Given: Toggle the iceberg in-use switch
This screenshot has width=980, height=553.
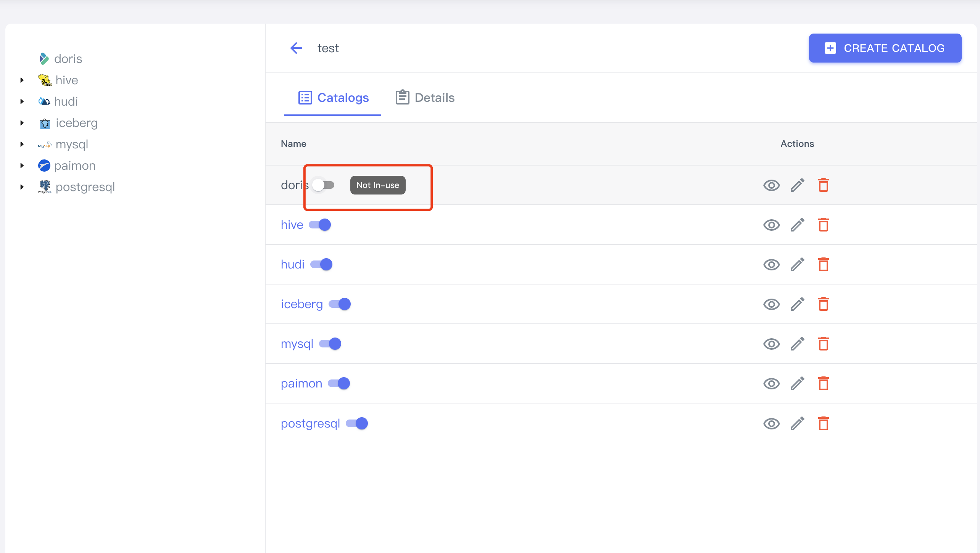Looking at the screenshot, I should (x=340, y=304).
